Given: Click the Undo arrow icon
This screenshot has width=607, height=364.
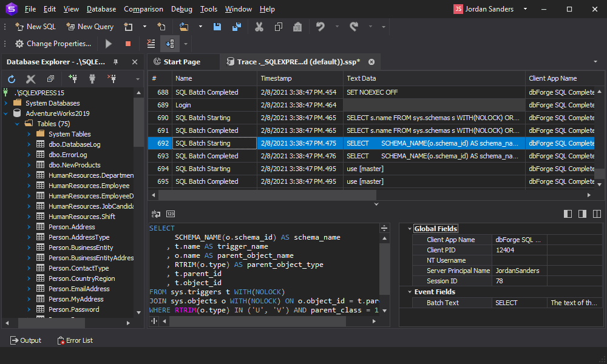Looking at the screenshot, I should point(320,27).
